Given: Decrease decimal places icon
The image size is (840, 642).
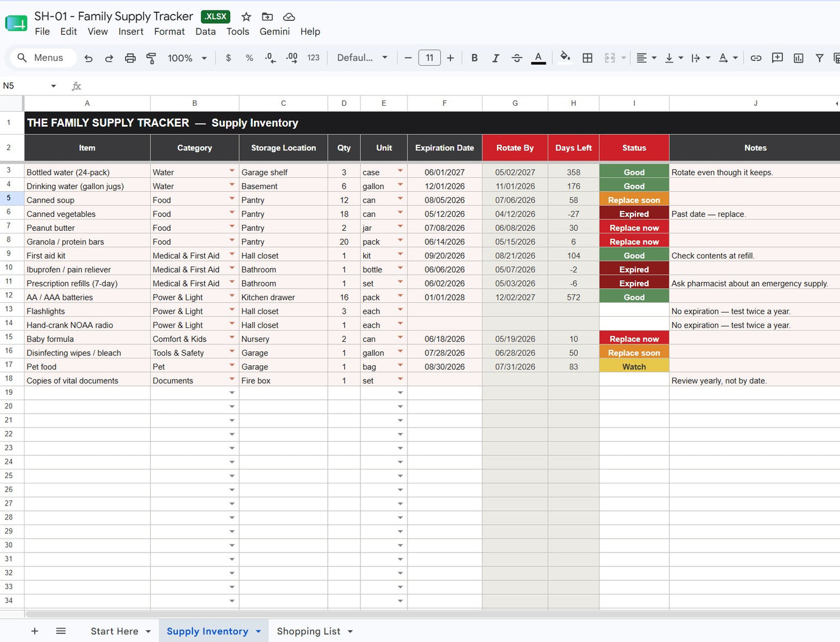Looking at the screenshot, I should (270, 58).
